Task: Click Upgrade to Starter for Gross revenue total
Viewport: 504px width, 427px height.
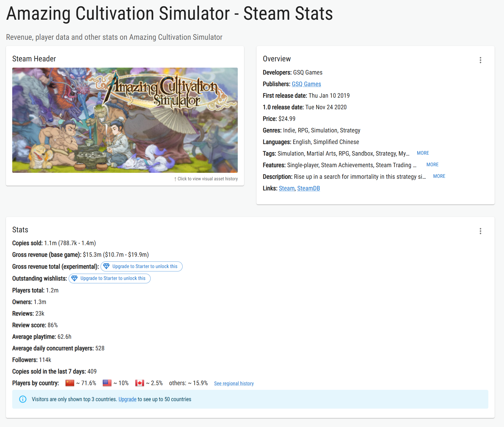Action: click(x=142, y=266)
